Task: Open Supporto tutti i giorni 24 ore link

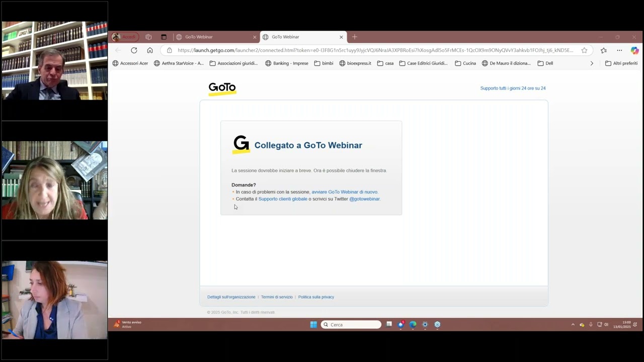Action: [513, 88]
